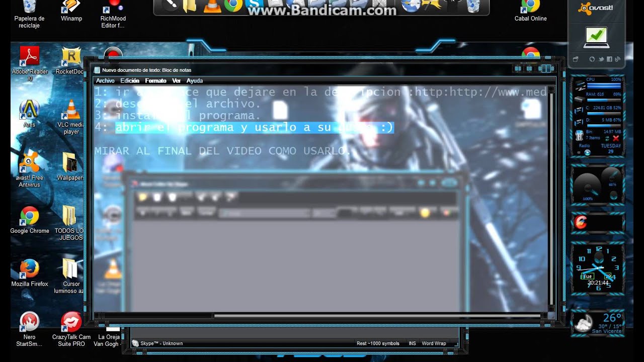Click the RAM usage bar in gadget
The image size is (644, 362).
(x=603, y=99)
